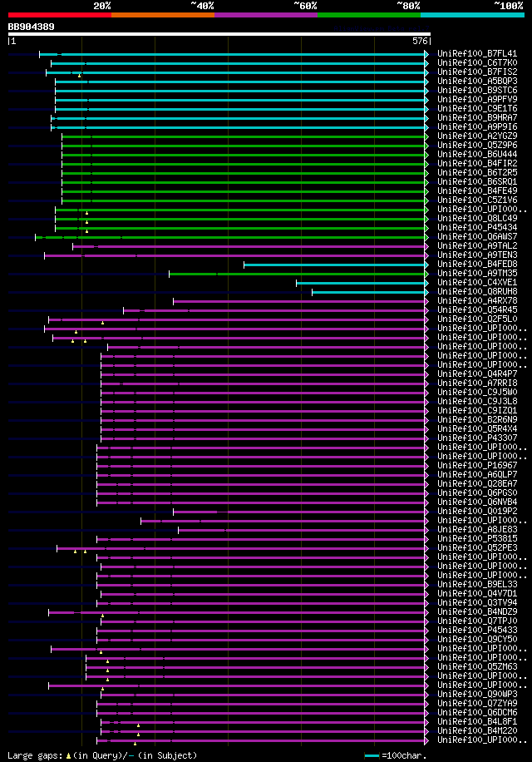Image resolution: width=532 pixels, height=762 pixels.
Task: Click the green alignment bar of A9TM35
Action: [x=298, y=274]
